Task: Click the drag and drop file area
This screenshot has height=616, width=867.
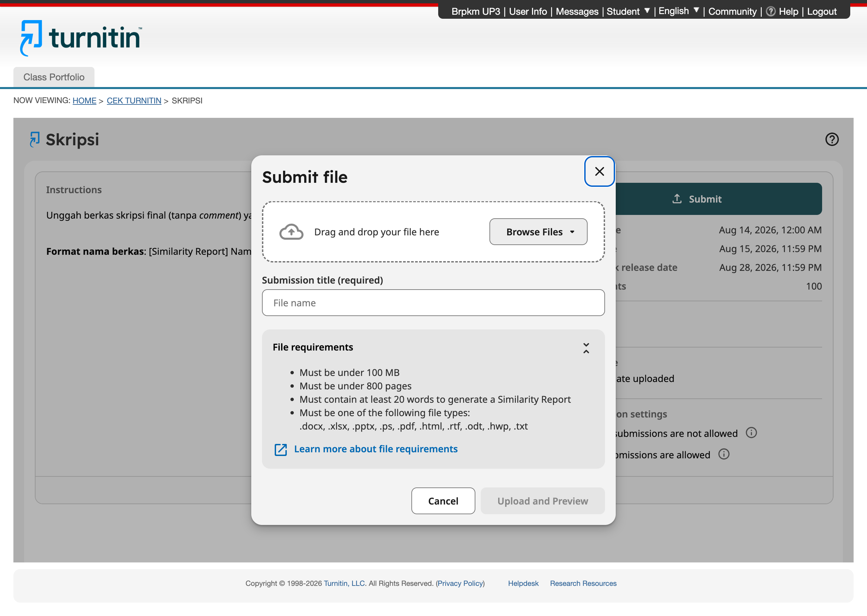Action: click(x=433, y=232)
